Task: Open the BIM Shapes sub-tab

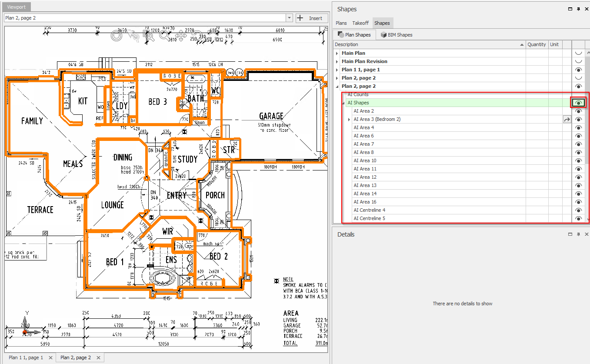Action: (x=396, y=35)
